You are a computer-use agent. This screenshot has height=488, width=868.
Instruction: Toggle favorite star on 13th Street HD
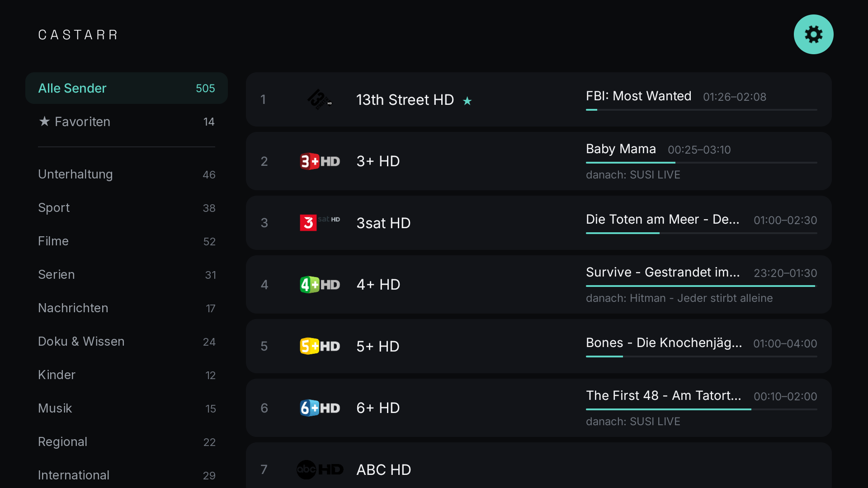click(x=467, y=101)
